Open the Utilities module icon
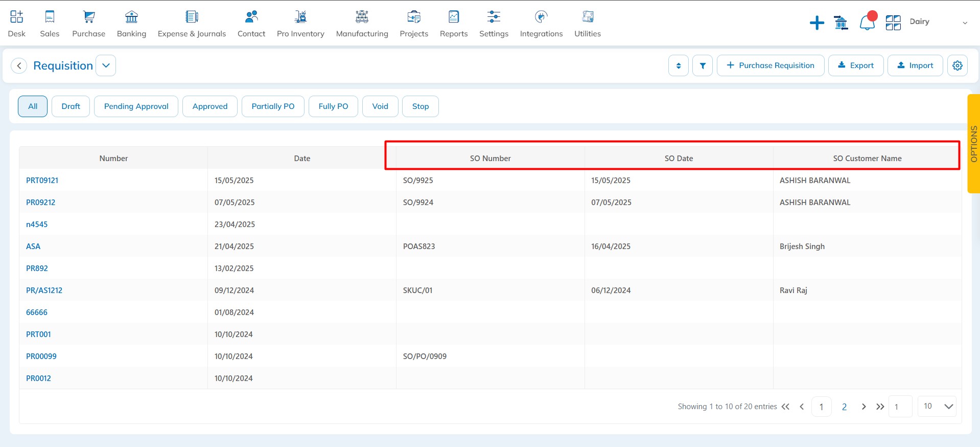Image resolution: width=980 pixels, height=447 pixels. pos(588,17)
